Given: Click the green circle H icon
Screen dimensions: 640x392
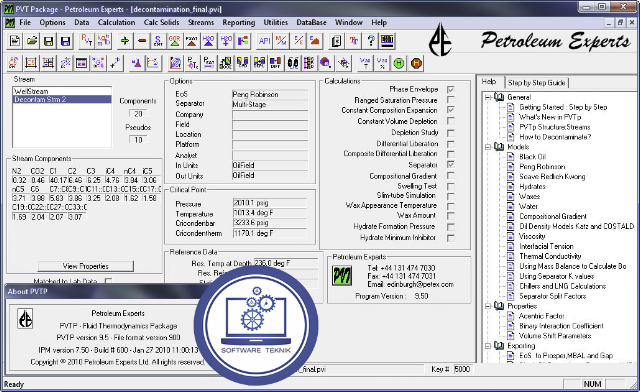Looking at the screenshot, I should [399, 63].
